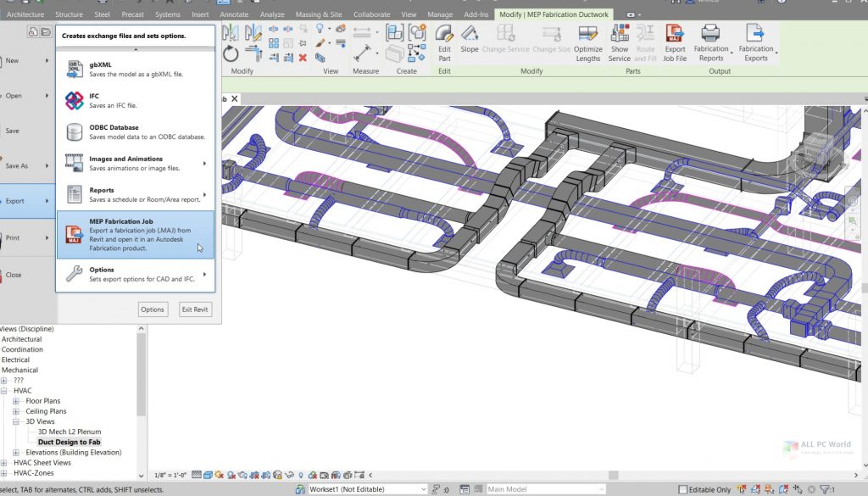Toggle the Editable Only checkbox
868x496 pixels.
pyautogui.click(x=683, y=489)
